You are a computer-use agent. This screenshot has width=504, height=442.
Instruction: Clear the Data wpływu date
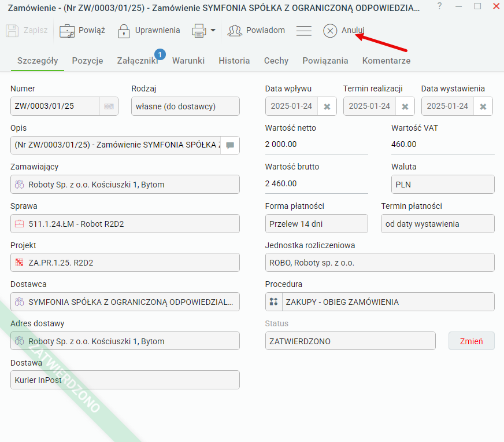[x=327, y=106]
